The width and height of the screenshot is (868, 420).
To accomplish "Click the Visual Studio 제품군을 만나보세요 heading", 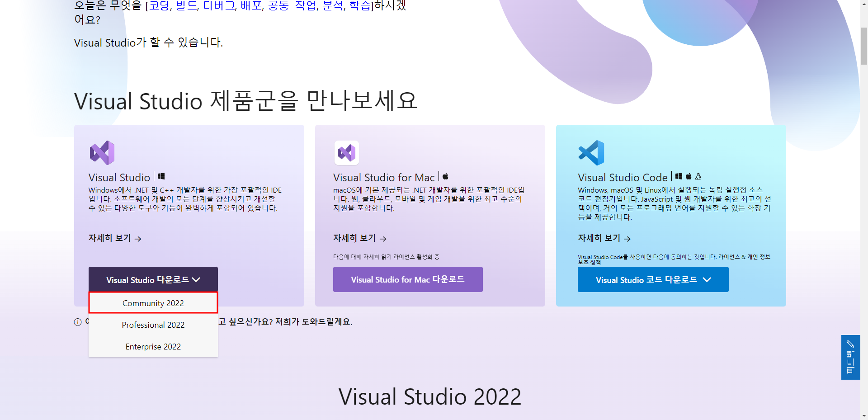I will click(x=246, y=100).
